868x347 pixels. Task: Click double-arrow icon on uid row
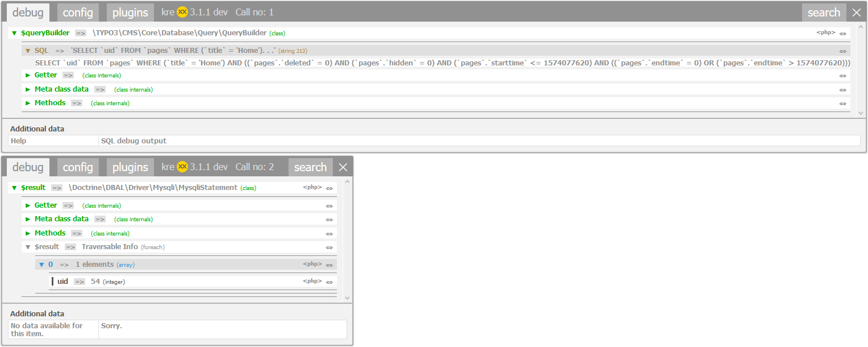[329, 282]
